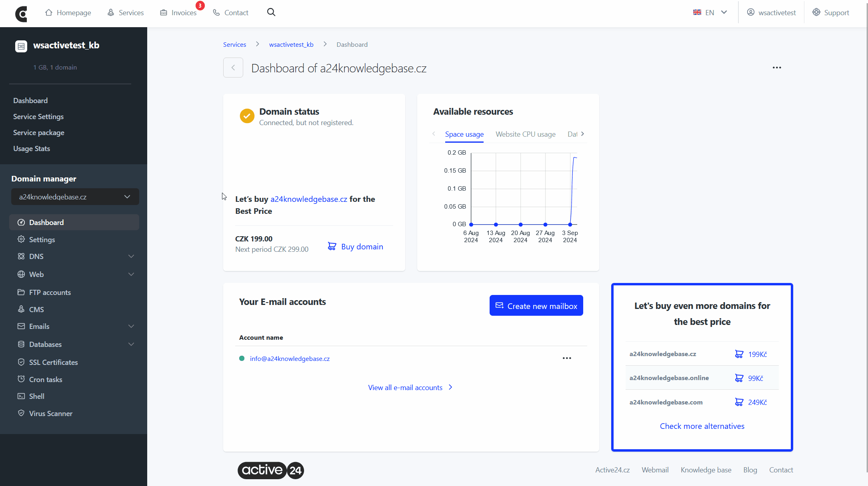Viewport: 868px width, 486px height.
Task: Click the cart icon for a24knowledgebase.cz 199Kč
Action: [739, 354]
